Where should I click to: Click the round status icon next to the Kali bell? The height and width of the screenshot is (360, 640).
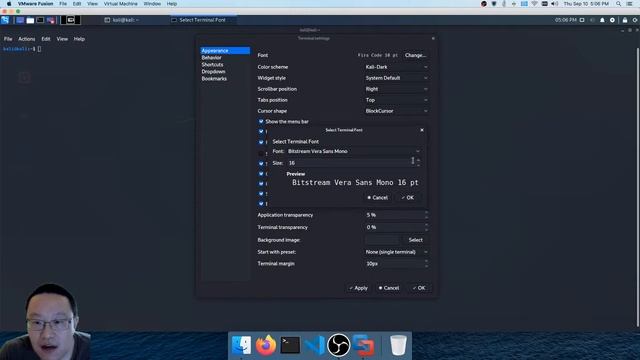(x=612, y=20)
